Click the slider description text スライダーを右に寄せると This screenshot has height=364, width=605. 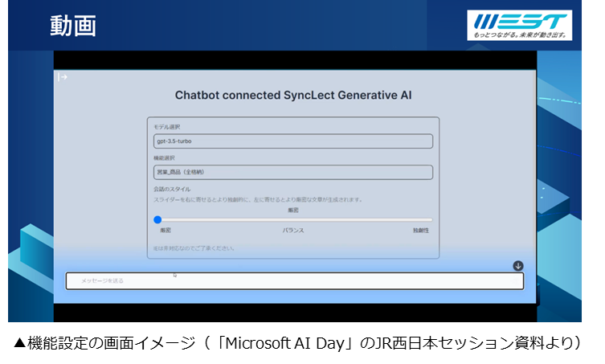tap(258, 199)
